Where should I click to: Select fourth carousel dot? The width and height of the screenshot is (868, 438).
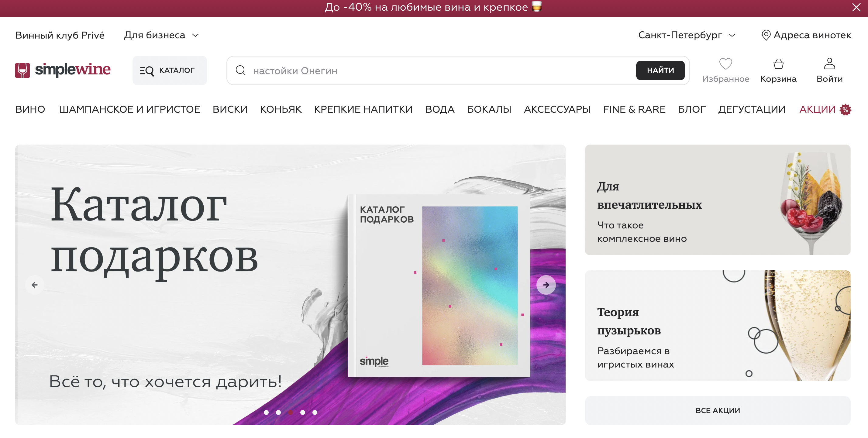(303, 412)
